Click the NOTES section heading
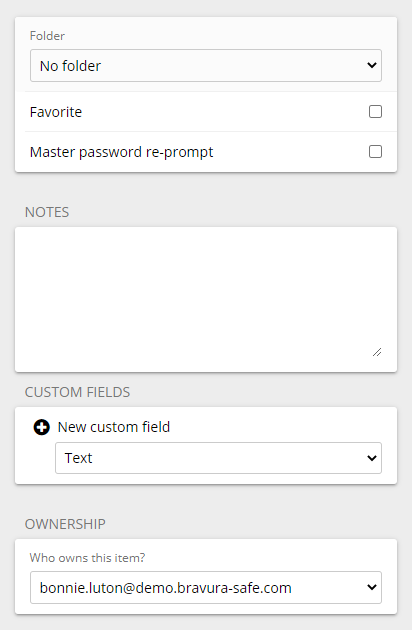Image resolution: width=412 pixels, height=630 pixels. [47, 212]
